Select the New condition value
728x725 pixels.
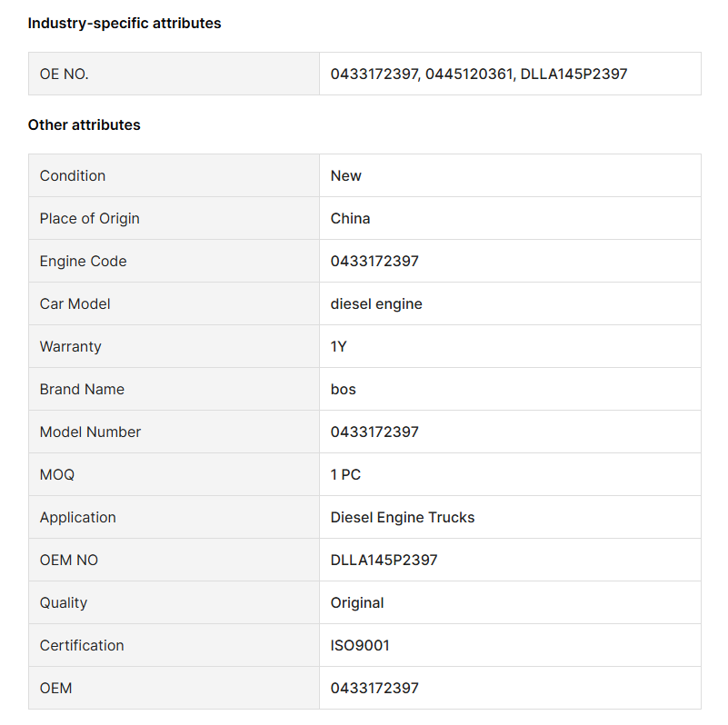tap(346, 176)
